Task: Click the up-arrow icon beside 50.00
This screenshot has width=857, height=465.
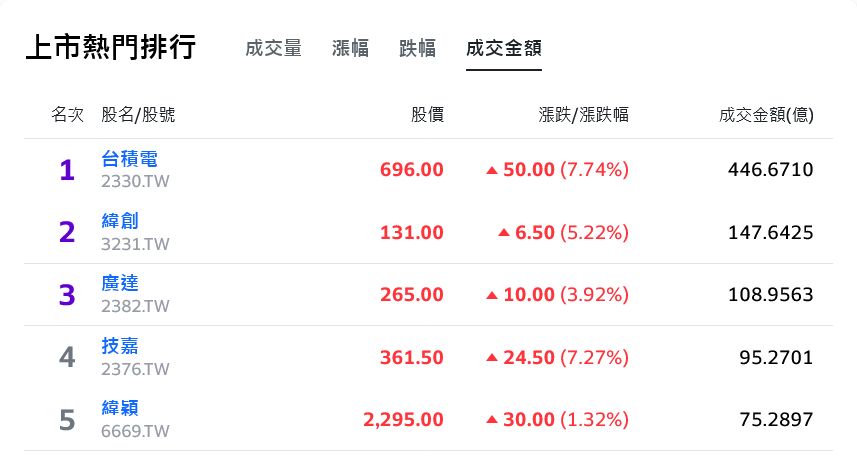Action: coord(492,170)
